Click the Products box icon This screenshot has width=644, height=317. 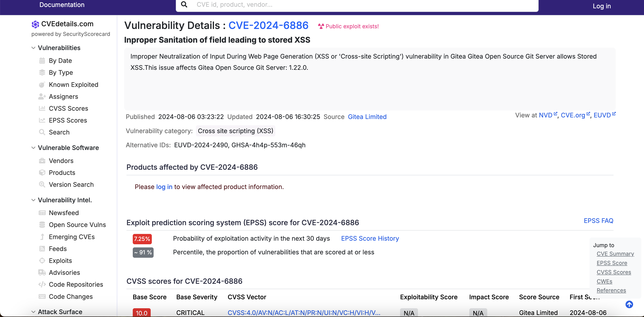coord(42,172)
